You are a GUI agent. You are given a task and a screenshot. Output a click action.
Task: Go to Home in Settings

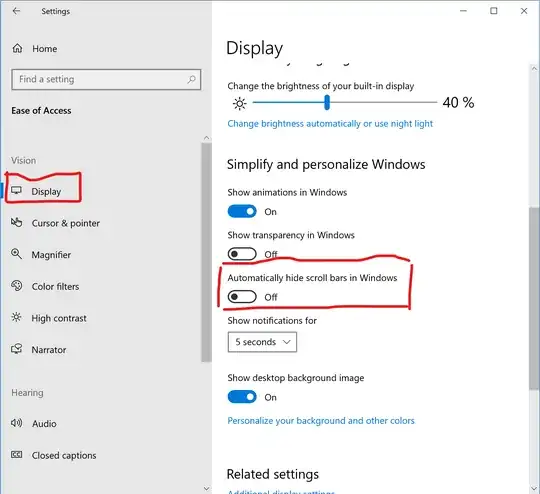(45, 49)
